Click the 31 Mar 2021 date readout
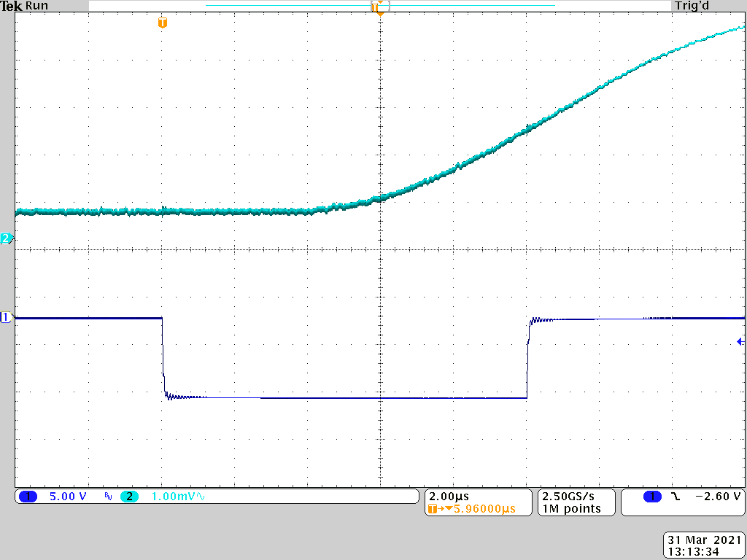This screenshot has height=560, width=747. [703, 540]
